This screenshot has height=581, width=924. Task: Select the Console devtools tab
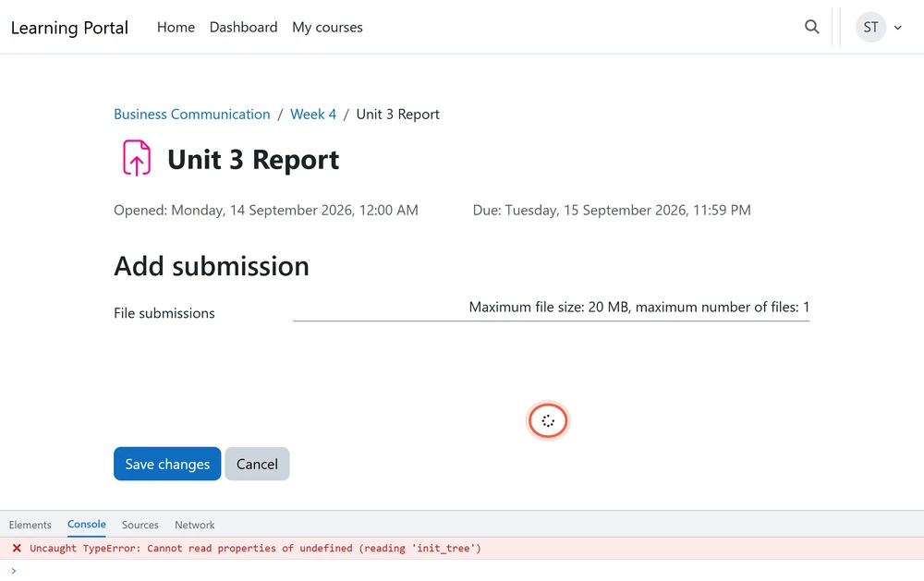coord(87,524)
